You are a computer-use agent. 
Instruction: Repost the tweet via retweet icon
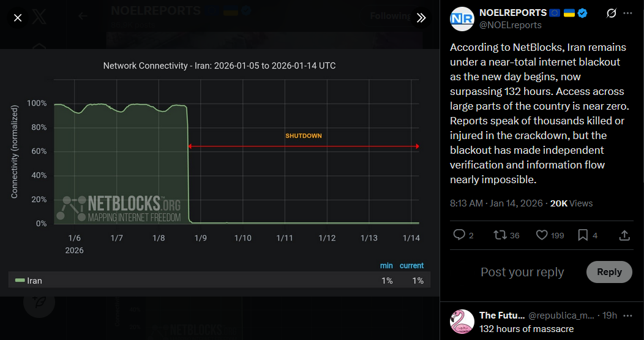[x=500, y=235]
